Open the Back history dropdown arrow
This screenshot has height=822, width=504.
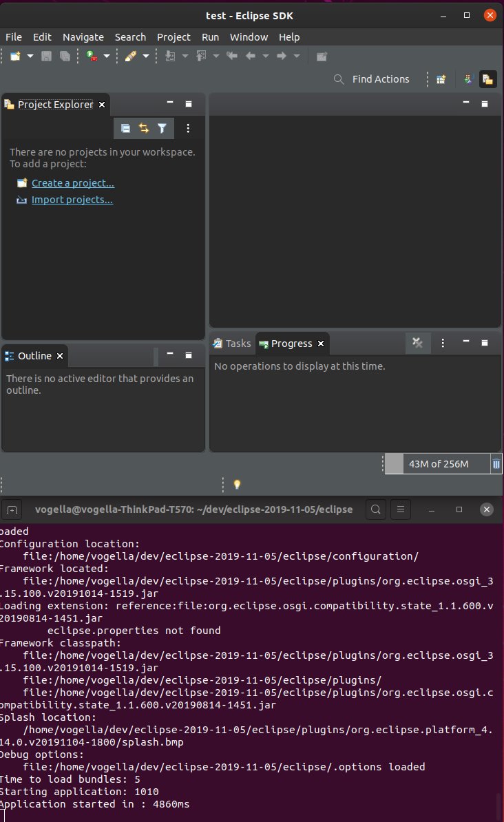click(x=265, y=56)
